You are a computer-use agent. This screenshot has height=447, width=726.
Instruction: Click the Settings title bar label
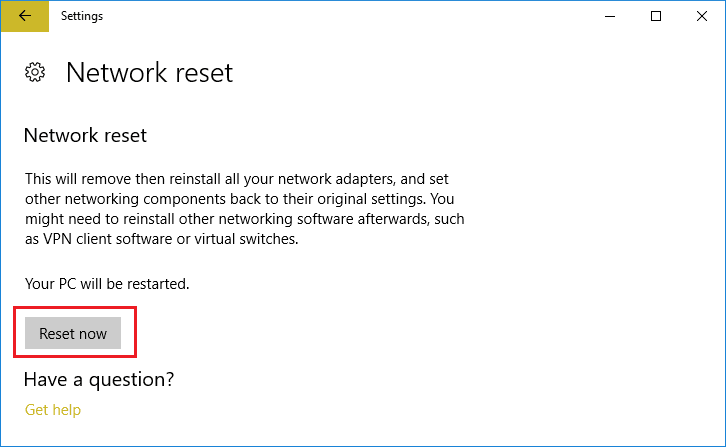(82, 16)
